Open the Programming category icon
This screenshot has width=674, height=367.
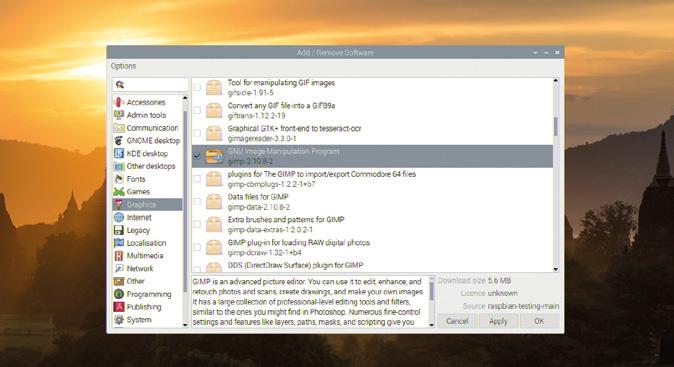(119, 294)
